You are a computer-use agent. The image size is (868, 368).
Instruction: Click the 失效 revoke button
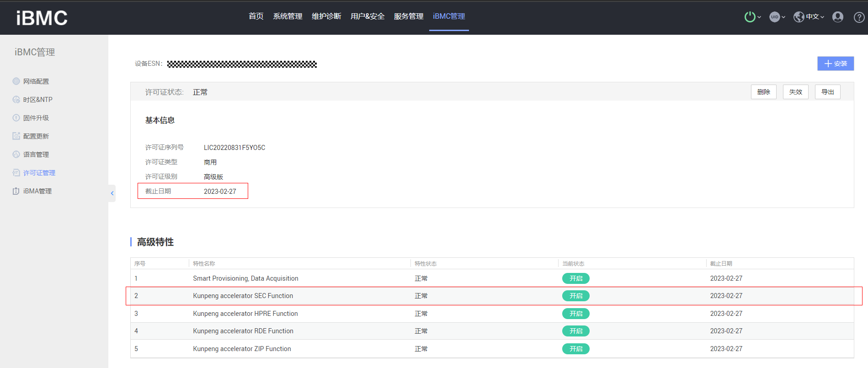[795, 92]
